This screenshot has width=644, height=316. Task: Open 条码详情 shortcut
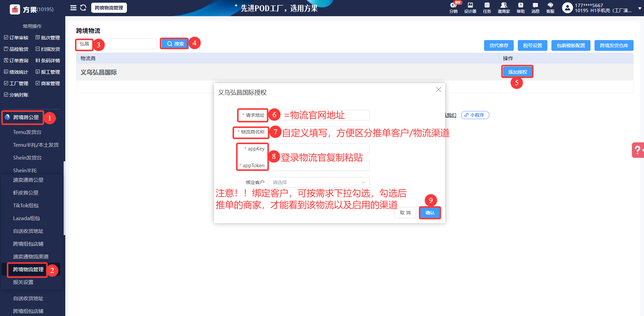pyautogui.click(x=48, y=61)
